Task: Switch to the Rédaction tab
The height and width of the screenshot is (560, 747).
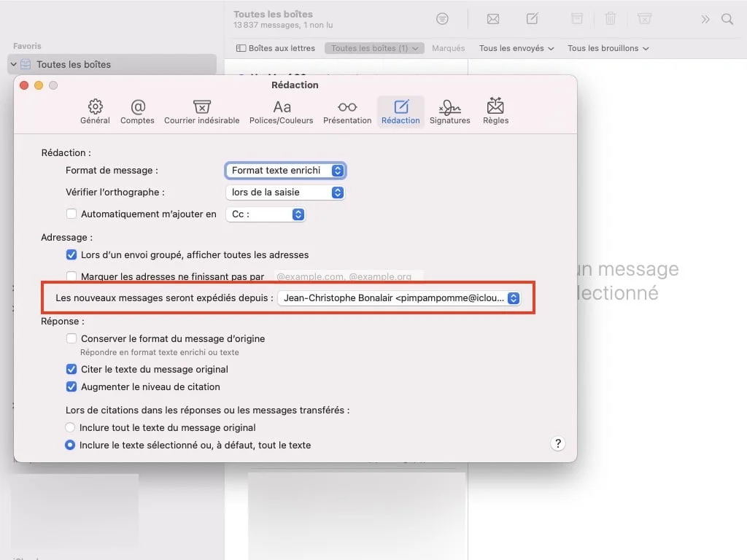Action: (400, 111)
